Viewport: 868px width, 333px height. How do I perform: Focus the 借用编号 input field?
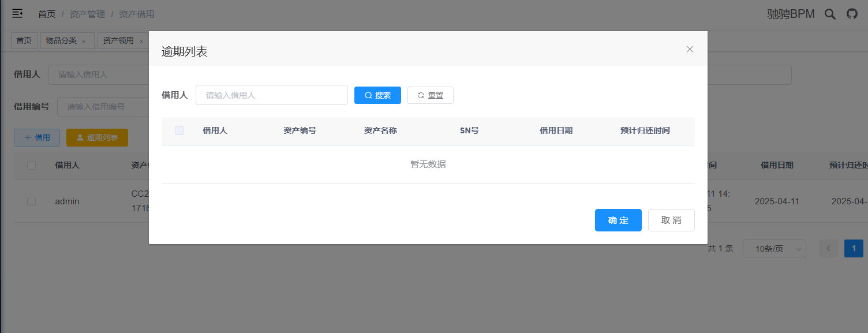103,107
